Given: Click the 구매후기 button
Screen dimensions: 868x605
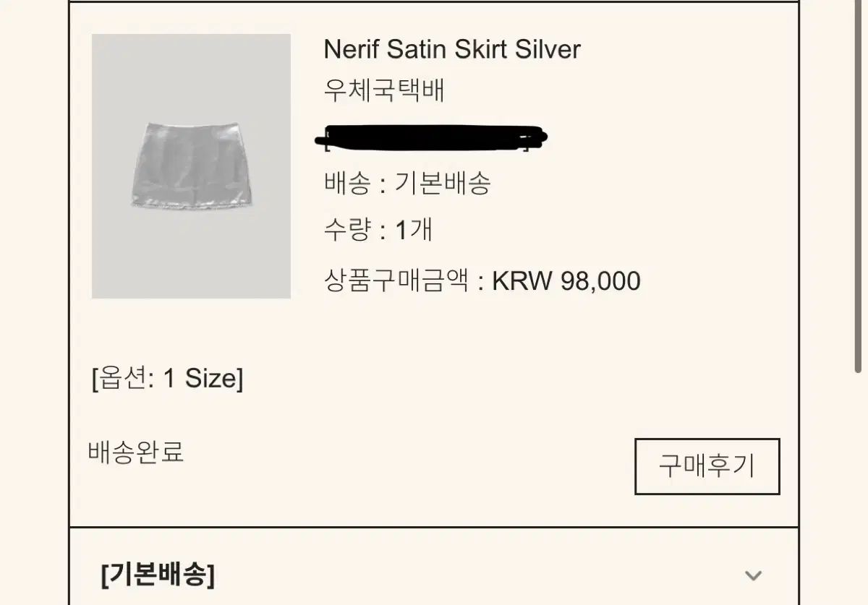Looking at the screenshot, I should (x=707, y=466).
